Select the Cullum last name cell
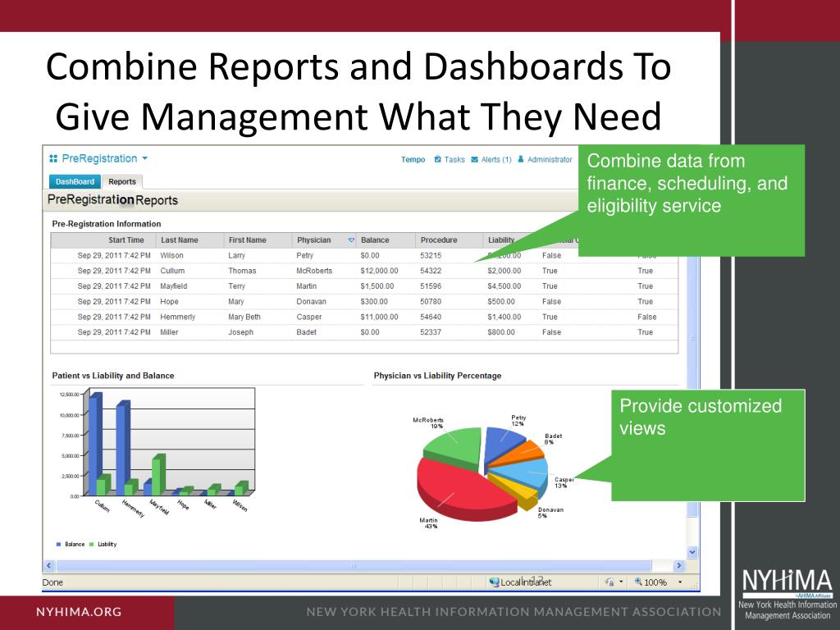This screenshot has width=840, height=630. pyautogui.click(x=172, y=271)
